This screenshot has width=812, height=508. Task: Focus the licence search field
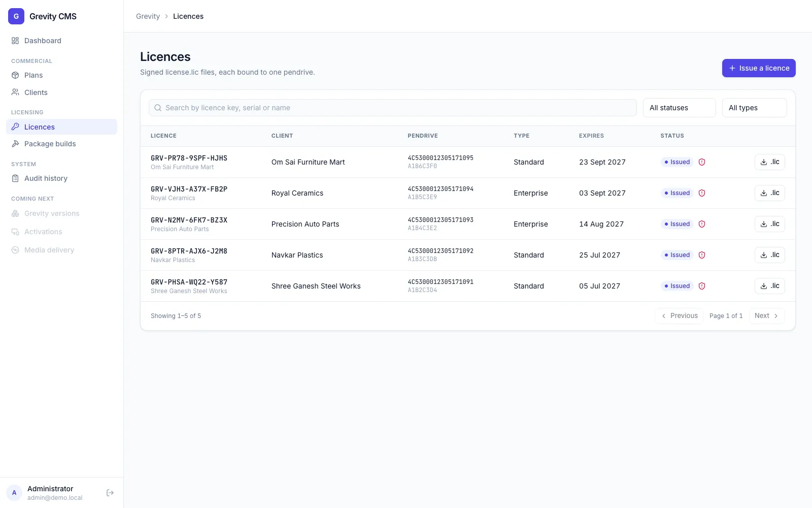[392, 108]
